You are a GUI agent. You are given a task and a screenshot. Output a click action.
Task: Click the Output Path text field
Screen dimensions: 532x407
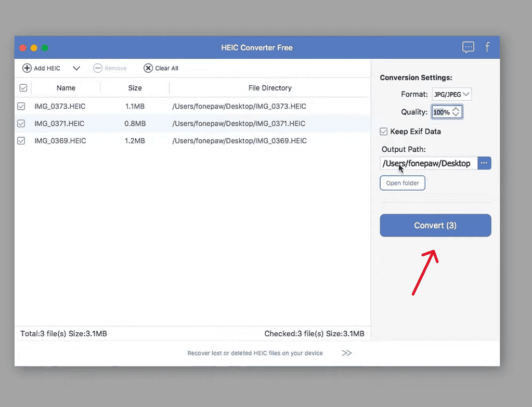(x=429, y=163)
